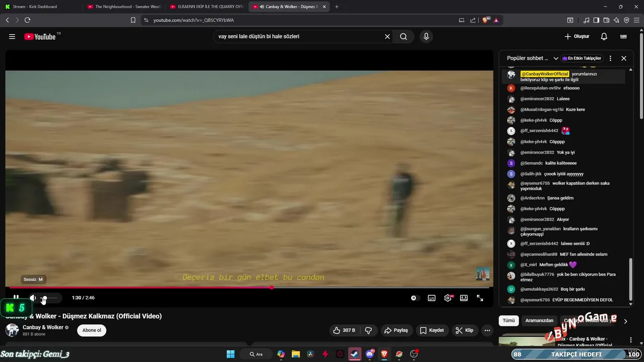Show more filter chips arrow

click(x=625, y=321)
